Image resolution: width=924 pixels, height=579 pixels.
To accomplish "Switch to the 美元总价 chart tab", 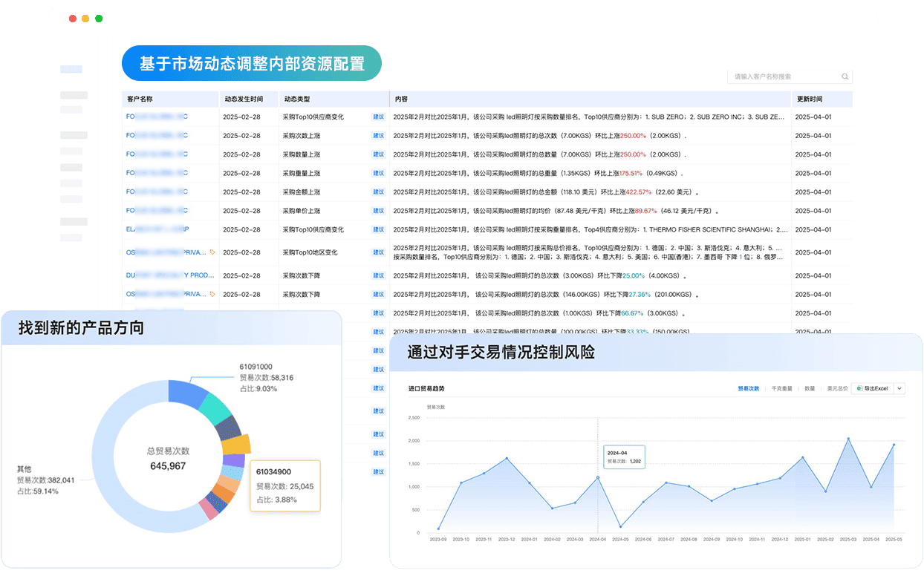I will pyautogui.click(x=837, y=388).
